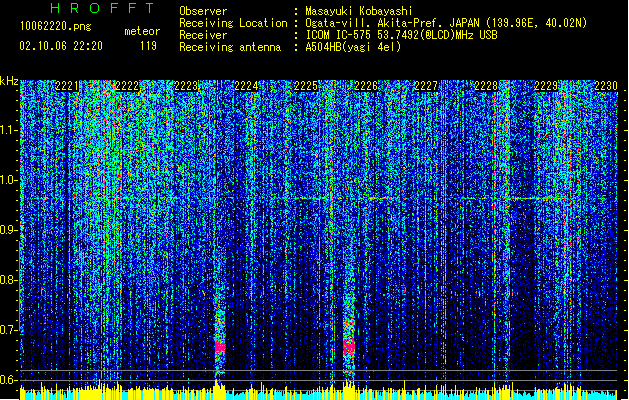The height and width of the screenshot is (400, 629).
Task: Click the 'Observer' field label
Action: point(203,11)
